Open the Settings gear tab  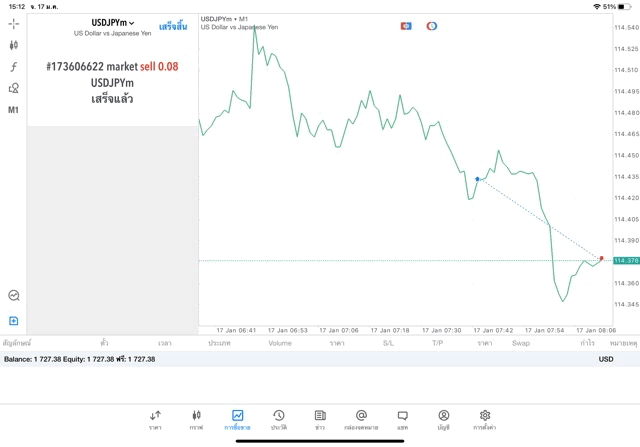tap(485, 419)
